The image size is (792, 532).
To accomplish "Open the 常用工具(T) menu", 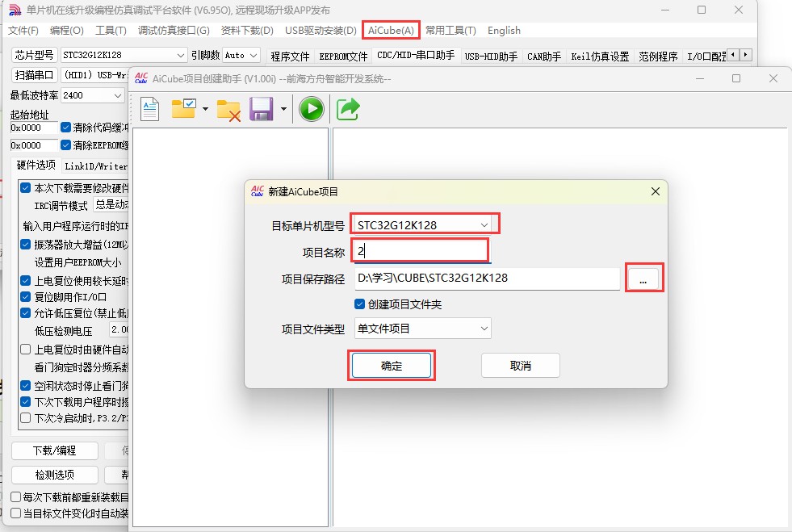I will click(x=450, y=31).
